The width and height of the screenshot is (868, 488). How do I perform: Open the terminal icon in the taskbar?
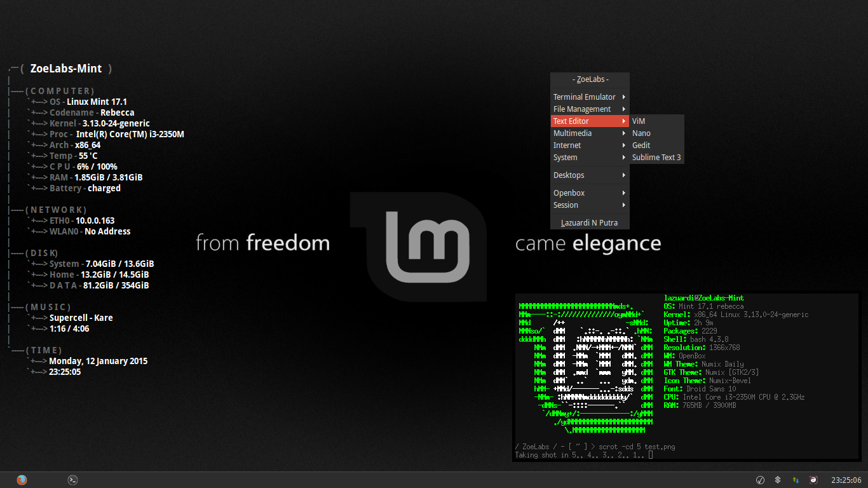tap(73, 480)
